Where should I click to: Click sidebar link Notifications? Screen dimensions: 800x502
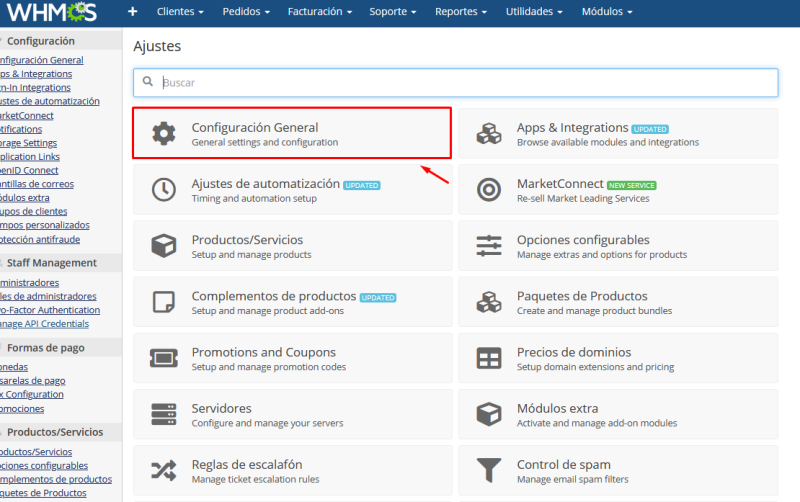click(x=21, y=130)
